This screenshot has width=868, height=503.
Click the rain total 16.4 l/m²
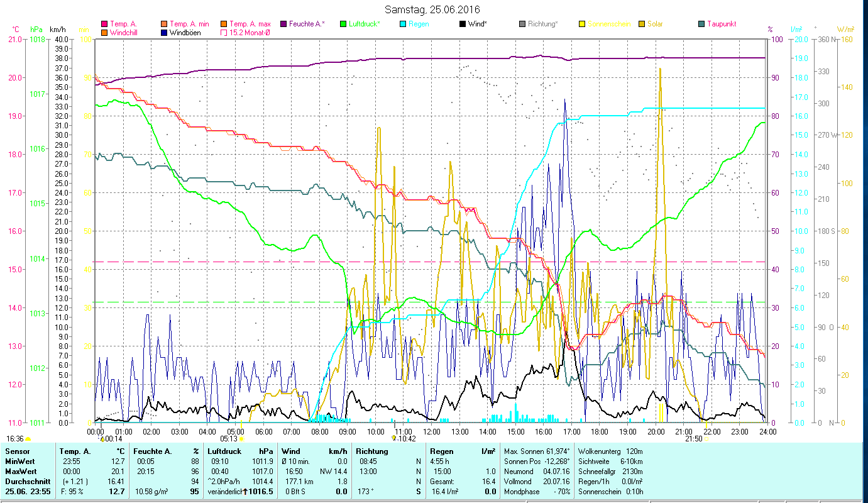pyautogui.click(x=445, y=492)
